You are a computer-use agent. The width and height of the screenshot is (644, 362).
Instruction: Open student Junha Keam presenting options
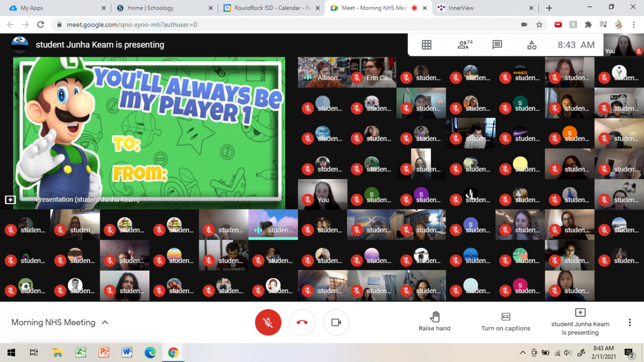tap(580, 322)
